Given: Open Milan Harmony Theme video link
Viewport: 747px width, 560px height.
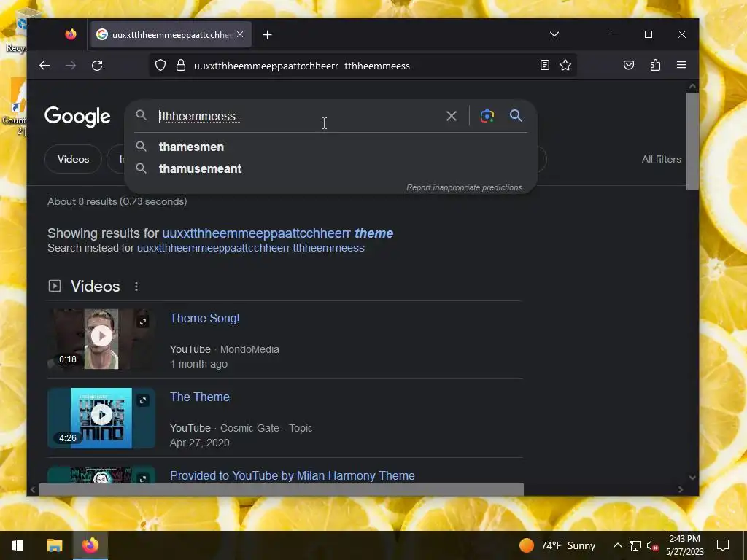Looking at the screenshot, I should (x=292, y=475).
